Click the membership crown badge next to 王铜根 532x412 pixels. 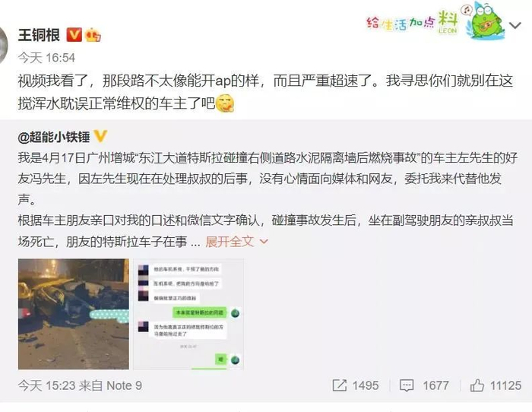click(93, 35)
